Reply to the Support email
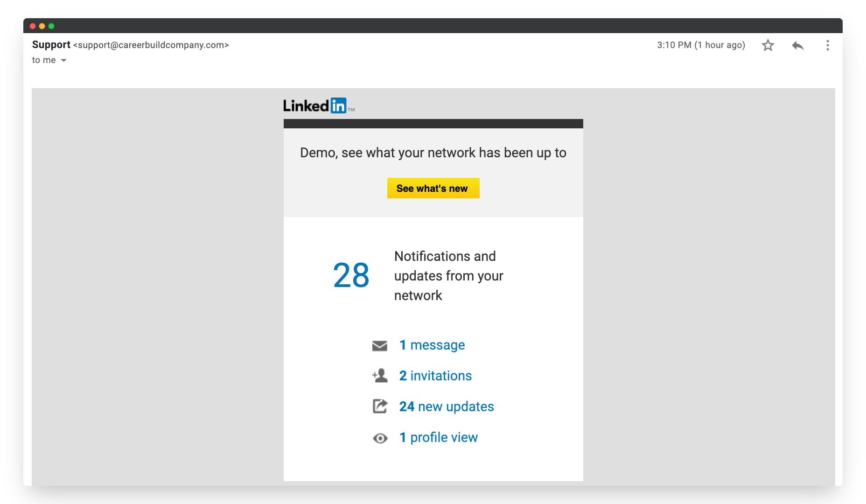 point(797,45)
